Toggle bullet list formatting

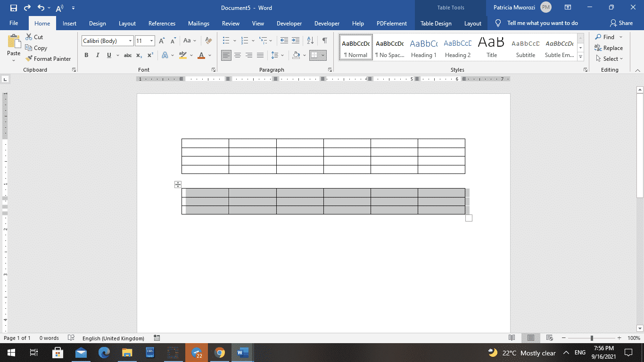tap(226, 41)
